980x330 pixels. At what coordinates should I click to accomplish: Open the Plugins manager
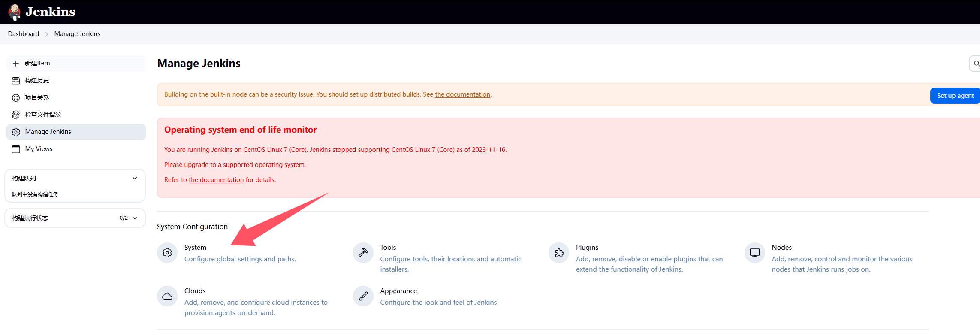pyautogui.click(x=587, y=248)
